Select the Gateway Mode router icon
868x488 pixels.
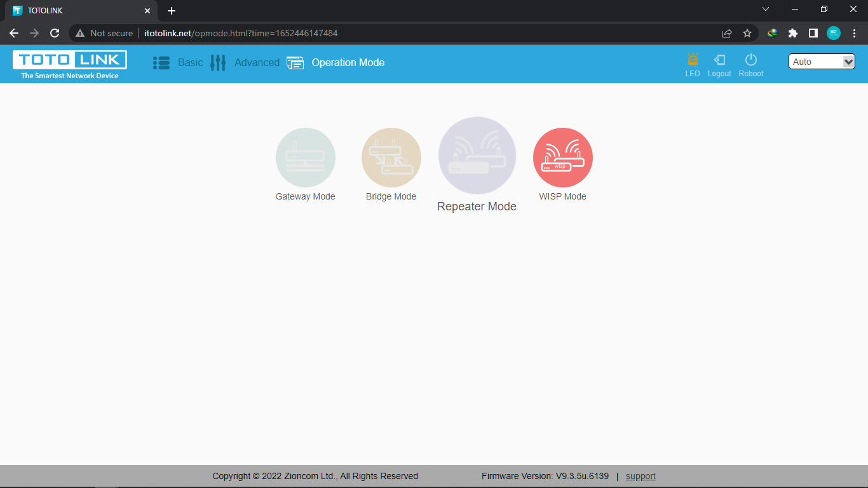click(x=306, y=158)
